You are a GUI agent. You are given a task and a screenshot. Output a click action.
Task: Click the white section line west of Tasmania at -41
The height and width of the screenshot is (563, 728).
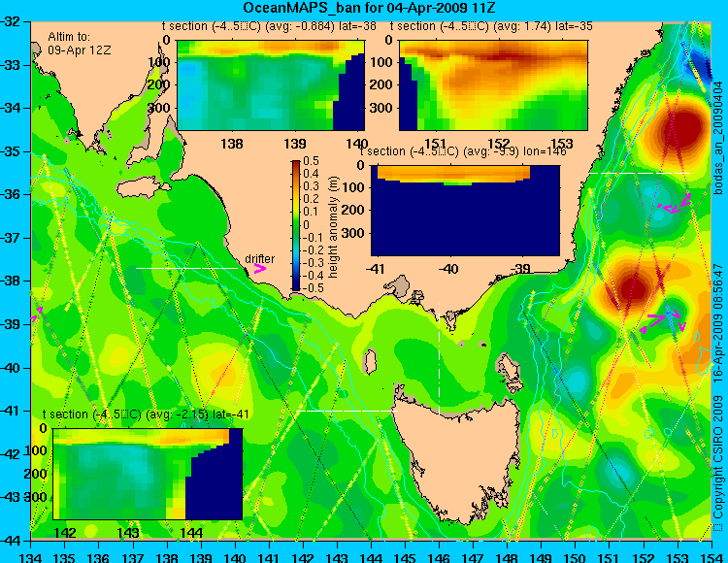point(347,411)
